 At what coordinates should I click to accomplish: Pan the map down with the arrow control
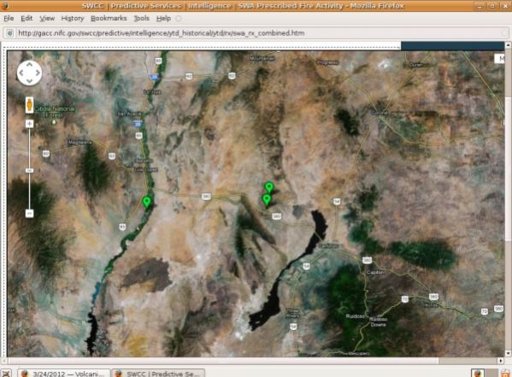point(29,81)
